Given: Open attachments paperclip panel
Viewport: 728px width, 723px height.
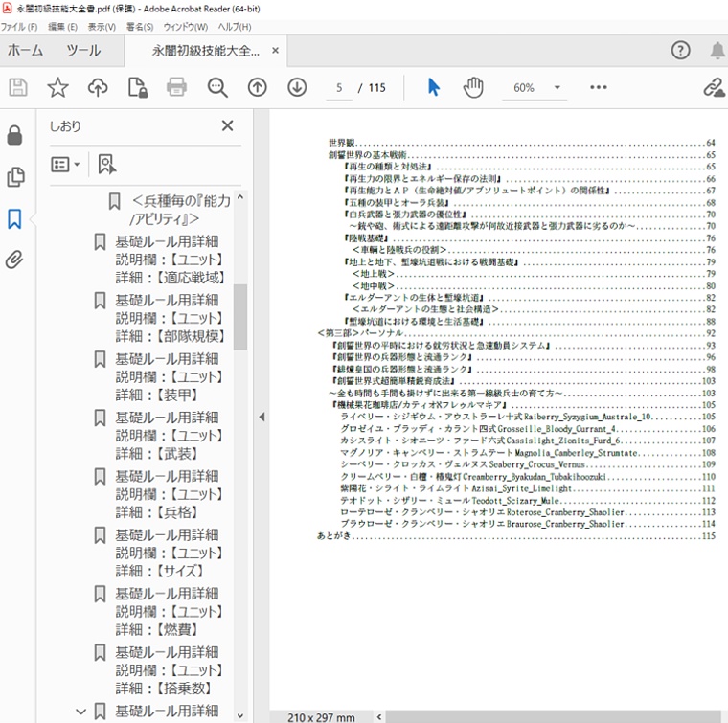Looking at the screenshot, I should pyautogui.click(x=14, y=260).
